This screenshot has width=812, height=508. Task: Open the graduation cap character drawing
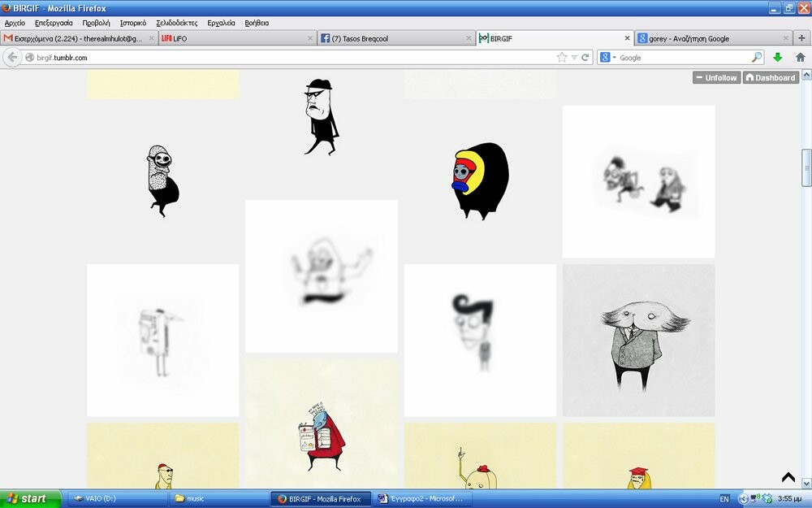[638, 455]
